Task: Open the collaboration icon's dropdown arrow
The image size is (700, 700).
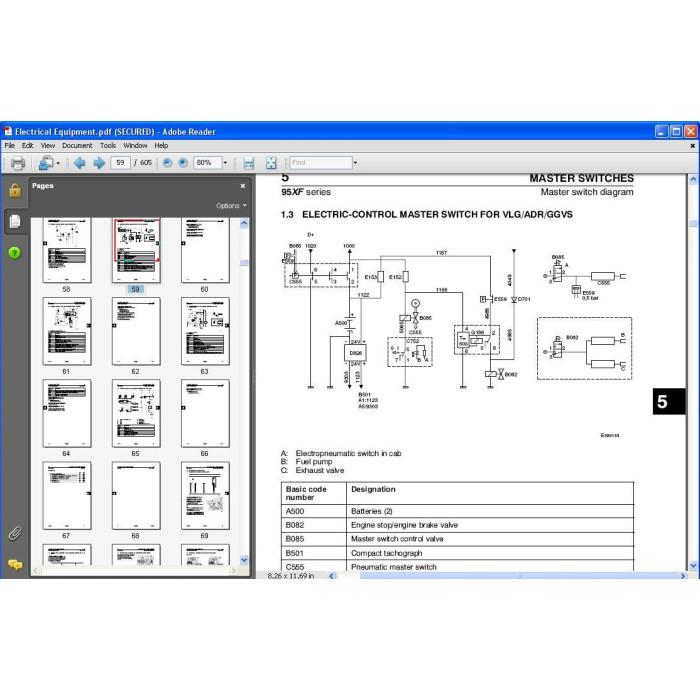Action: pos(58,163)
